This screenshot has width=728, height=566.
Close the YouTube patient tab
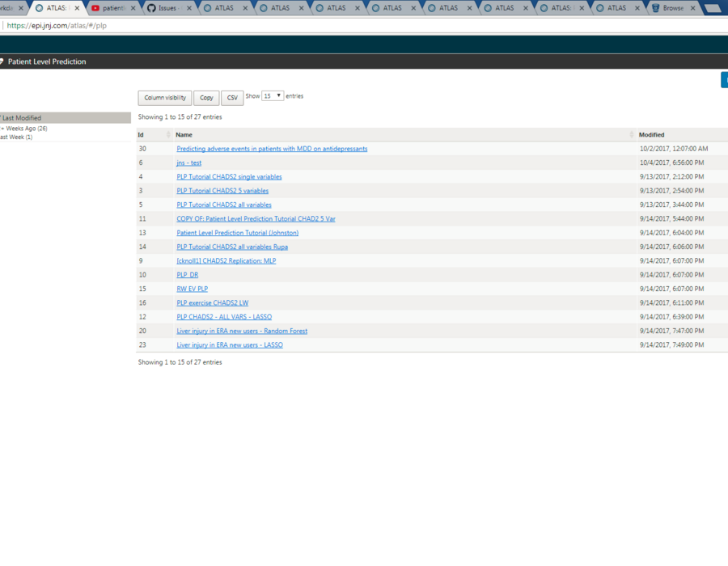pos(133,8)
